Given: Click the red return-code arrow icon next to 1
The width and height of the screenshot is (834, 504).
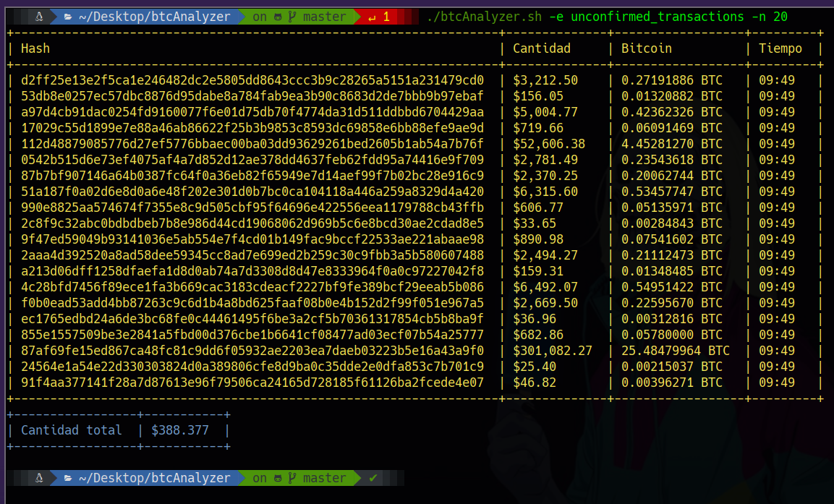Looking at the screenshot, I should click(372, 17).
